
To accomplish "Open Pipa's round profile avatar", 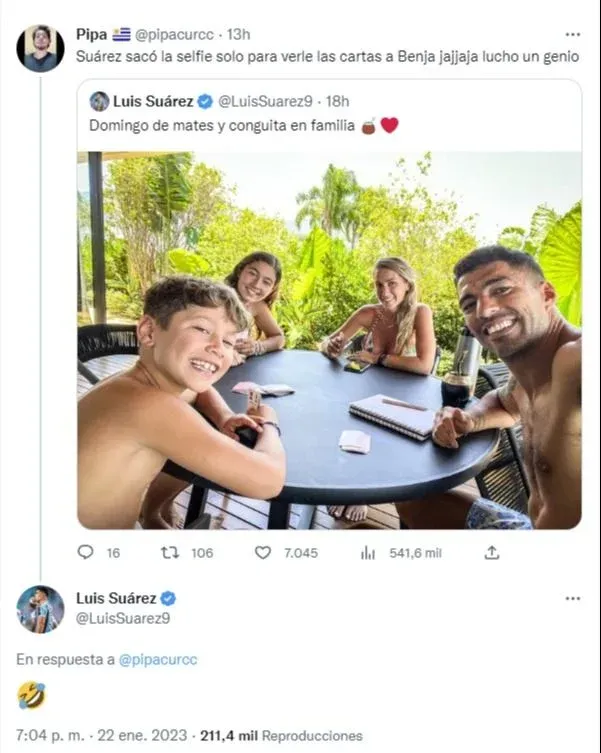I will pyautogui.click(x=40, y=47).
